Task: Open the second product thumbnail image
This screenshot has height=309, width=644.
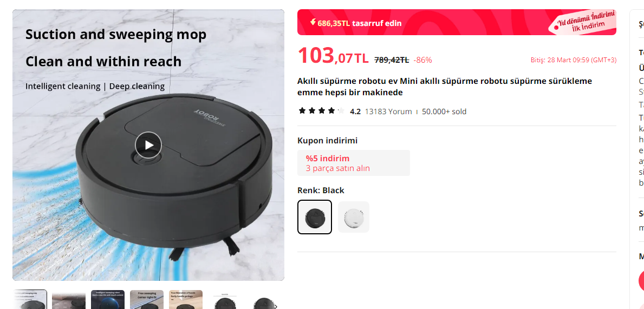Action: [69, 300]
